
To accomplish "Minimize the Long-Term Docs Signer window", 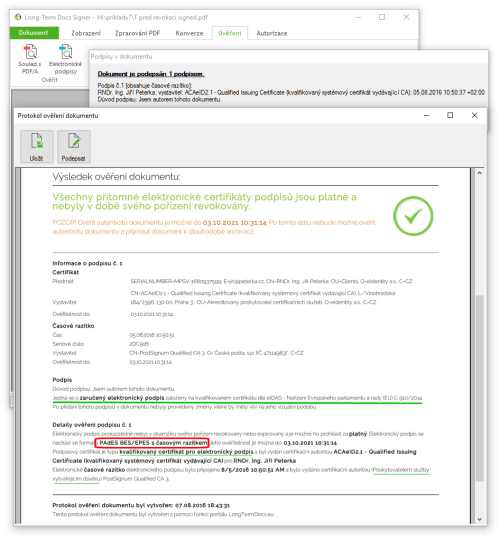I will click(358, 17).
